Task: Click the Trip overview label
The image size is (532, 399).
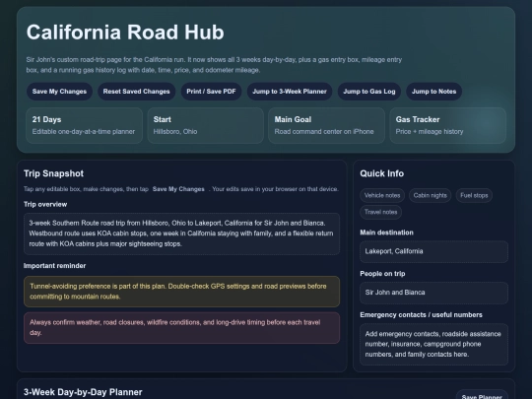Action: (45, 204)
